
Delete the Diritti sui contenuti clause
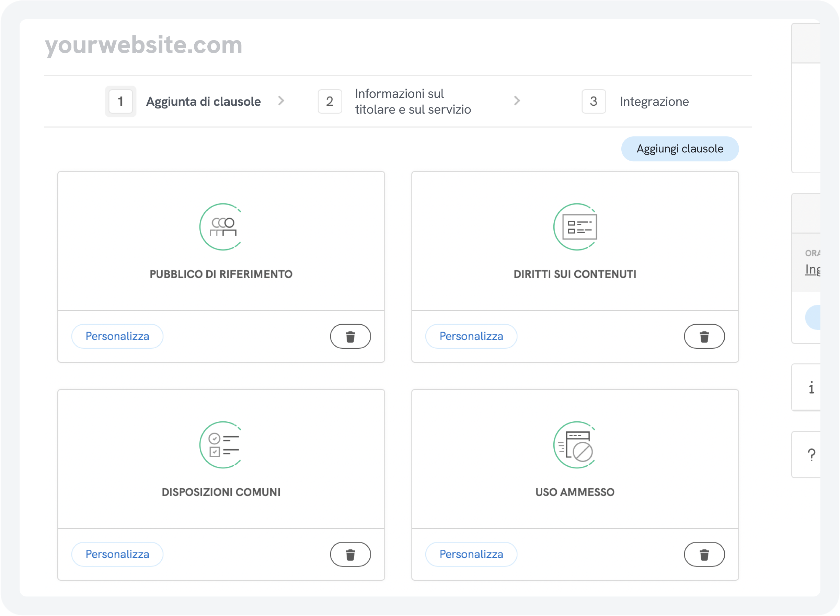[x=704, y=336]
